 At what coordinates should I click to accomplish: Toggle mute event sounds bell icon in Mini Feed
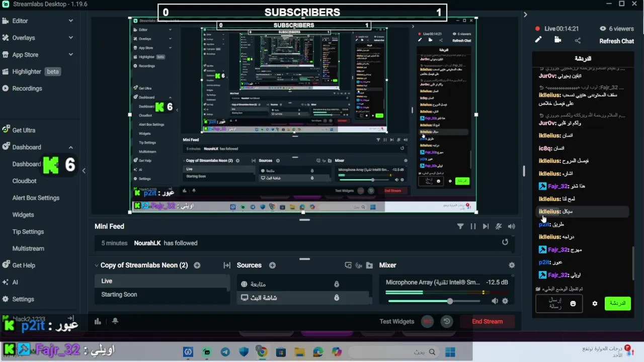pos(499,226)
